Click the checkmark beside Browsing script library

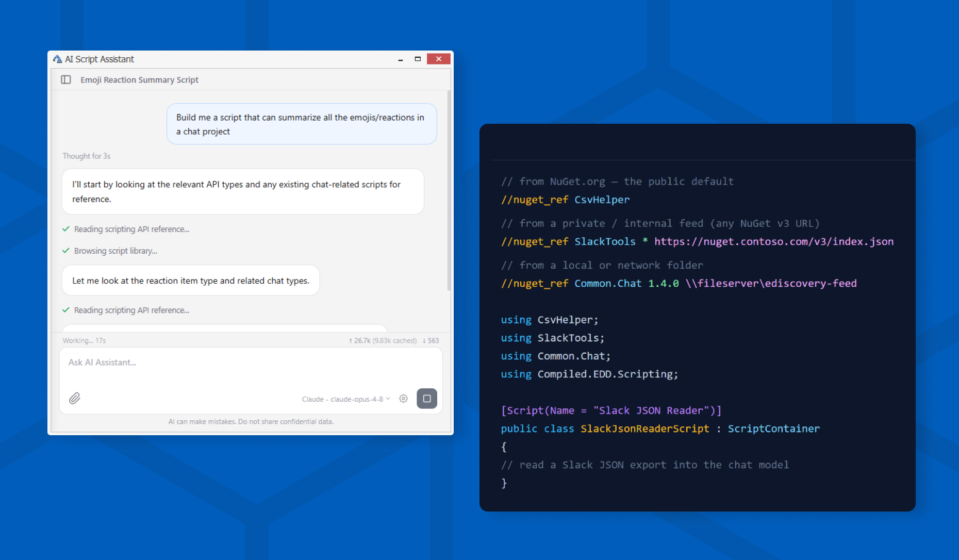tap(66, 251)
